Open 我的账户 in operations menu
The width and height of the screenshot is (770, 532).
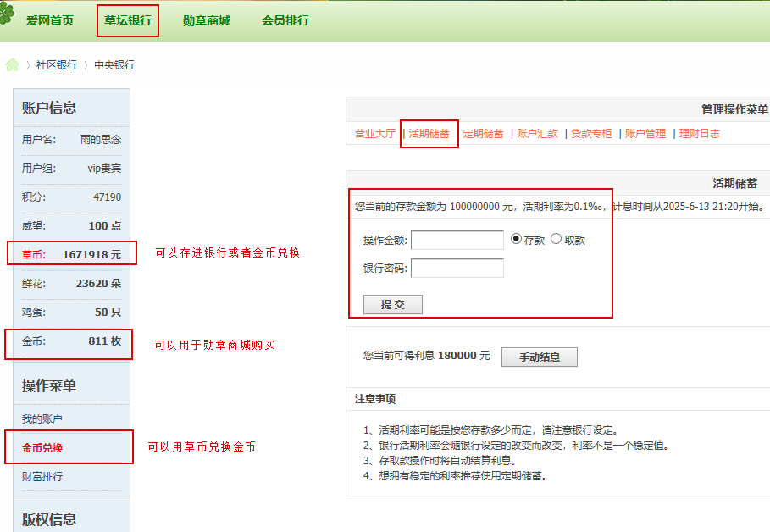(x=42, y=419)
